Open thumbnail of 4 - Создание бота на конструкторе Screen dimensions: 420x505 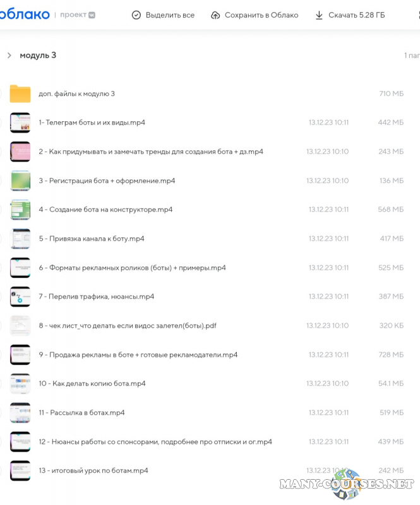[20, 210]
